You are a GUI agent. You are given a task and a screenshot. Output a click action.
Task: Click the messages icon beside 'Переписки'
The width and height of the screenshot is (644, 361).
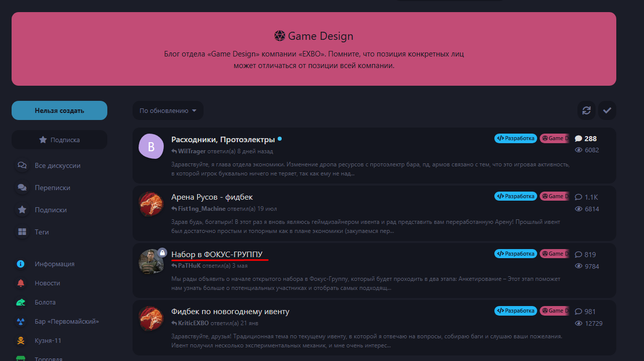click(x=22, y=188)
